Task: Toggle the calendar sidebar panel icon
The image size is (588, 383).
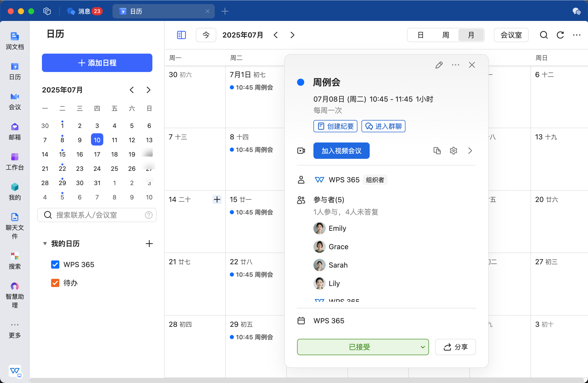Action: click(182, 35)
